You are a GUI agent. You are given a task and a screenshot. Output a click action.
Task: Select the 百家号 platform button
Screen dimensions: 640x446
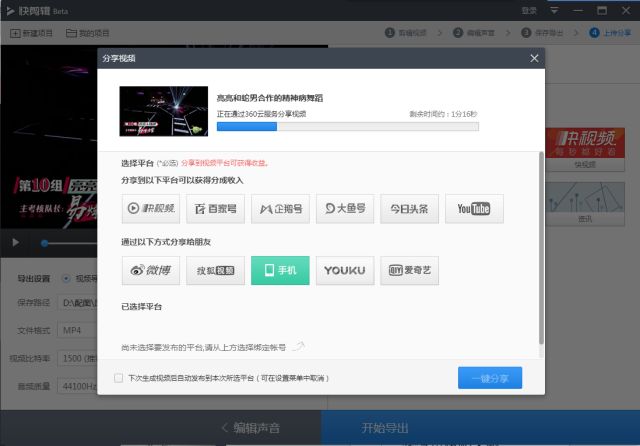216,209
